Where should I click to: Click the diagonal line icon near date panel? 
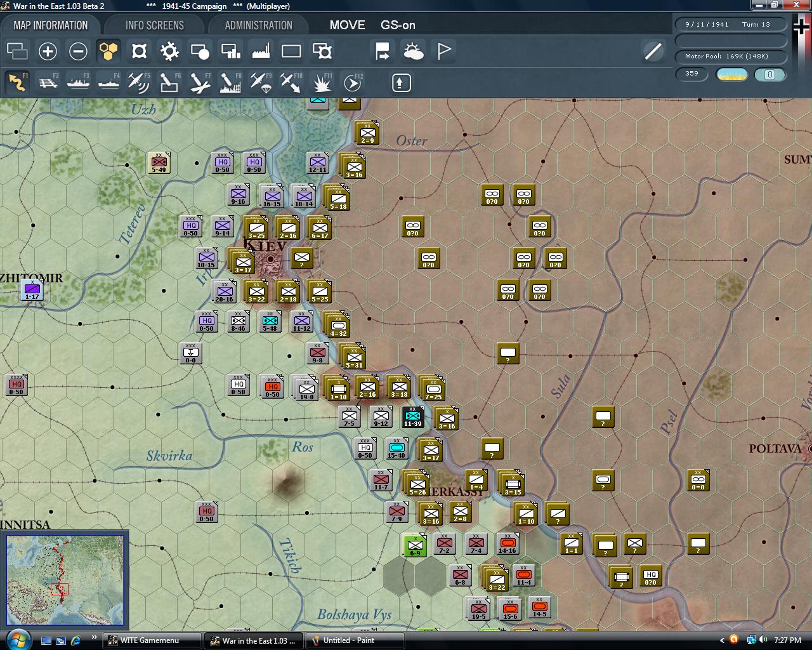653,51
